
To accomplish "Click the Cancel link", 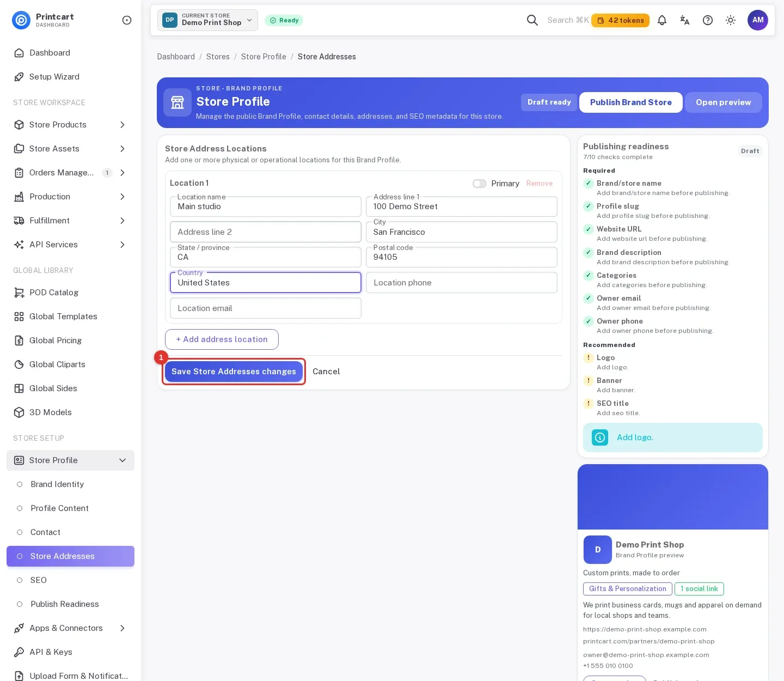I will click(x=326, y=372).
